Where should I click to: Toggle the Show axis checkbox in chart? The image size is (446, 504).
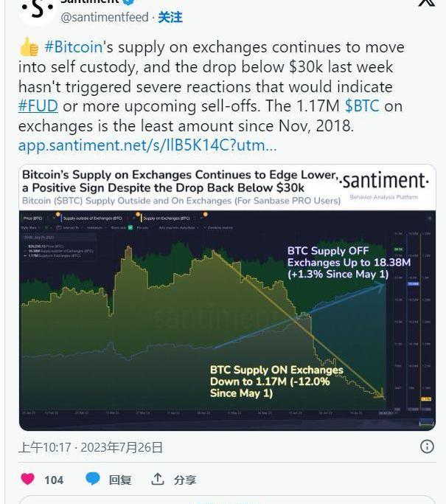[x=130, y=227]
